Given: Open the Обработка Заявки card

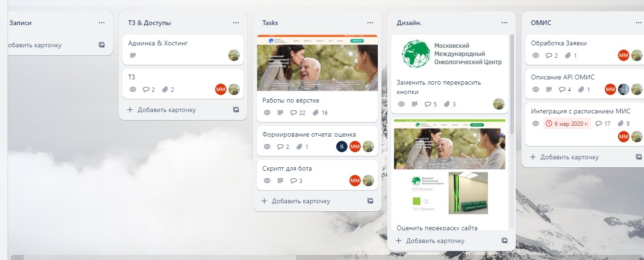Looking at the screenshot, I should (x=585, y=50).
